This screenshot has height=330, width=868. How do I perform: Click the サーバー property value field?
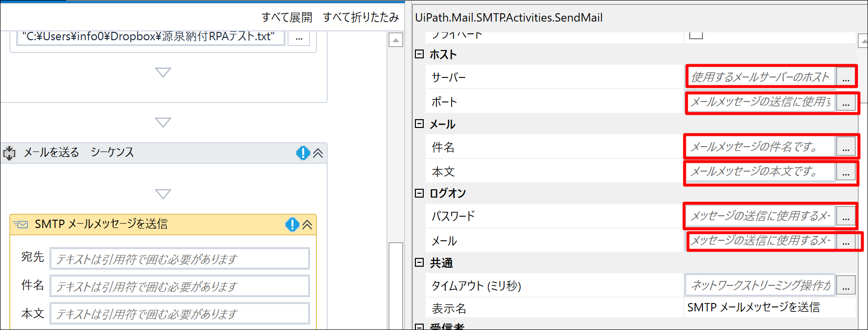(x=760, y=77)
